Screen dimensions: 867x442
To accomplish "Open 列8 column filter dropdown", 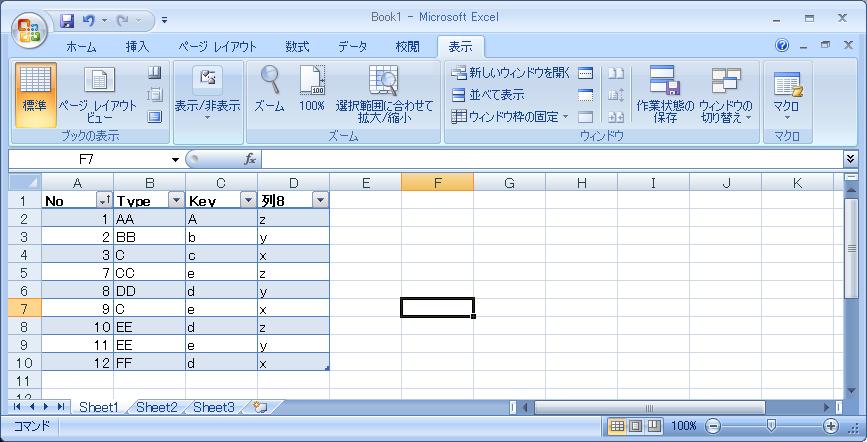I will click(x=320, y=200).
